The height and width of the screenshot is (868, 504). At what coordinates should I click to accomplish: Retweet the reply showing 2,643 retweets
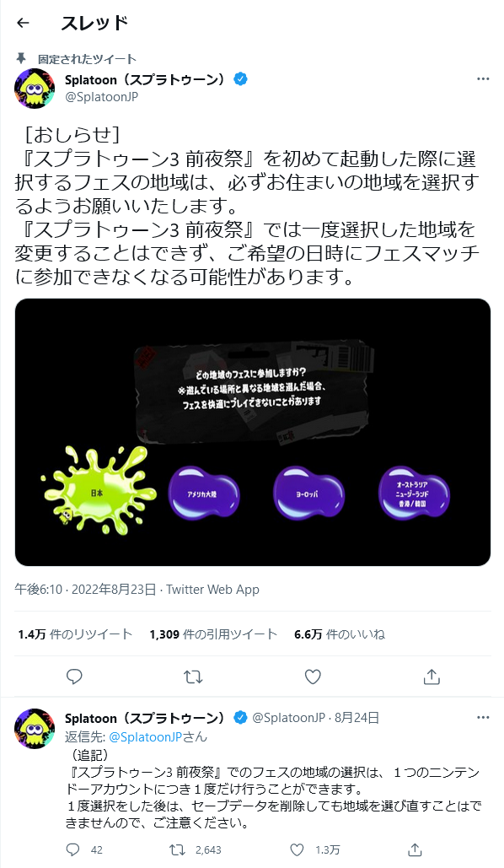click(180, 849)
